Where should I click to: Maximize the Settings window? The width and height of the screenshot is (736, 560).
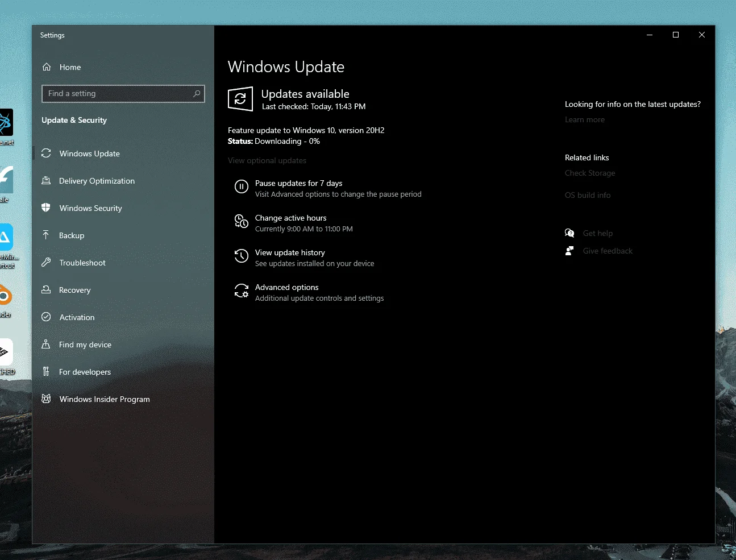coord(676,35)
